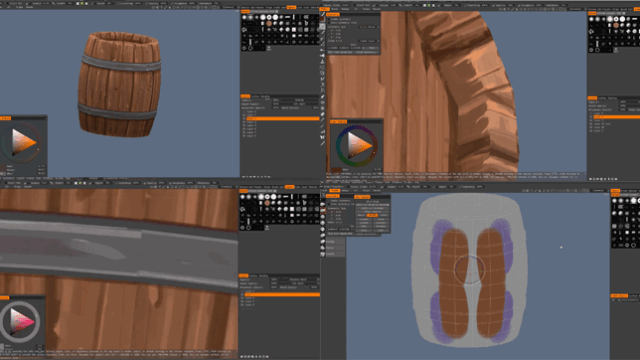Choose the ring-shaped brush alpha in hoop close-up view
The width and height of the screenshot is (640, 360).
pos(249,228)
